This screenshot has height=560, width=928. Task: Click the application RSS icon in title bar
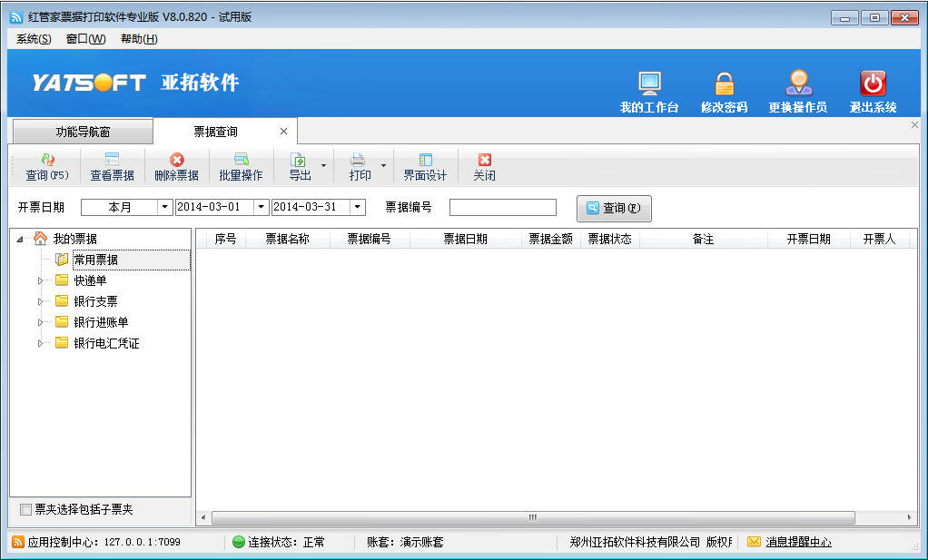coord(16,17)
